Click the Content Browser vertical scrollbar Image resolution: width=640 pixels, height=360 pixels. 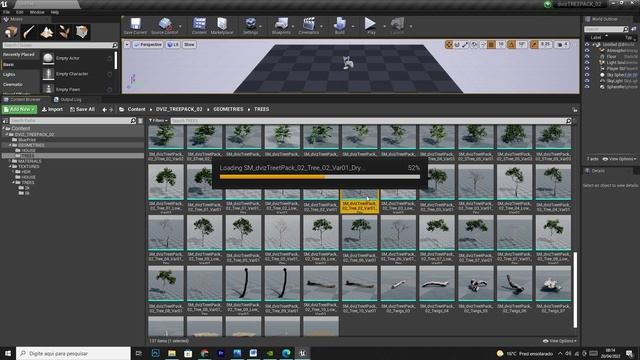click(x=575, y=290)
